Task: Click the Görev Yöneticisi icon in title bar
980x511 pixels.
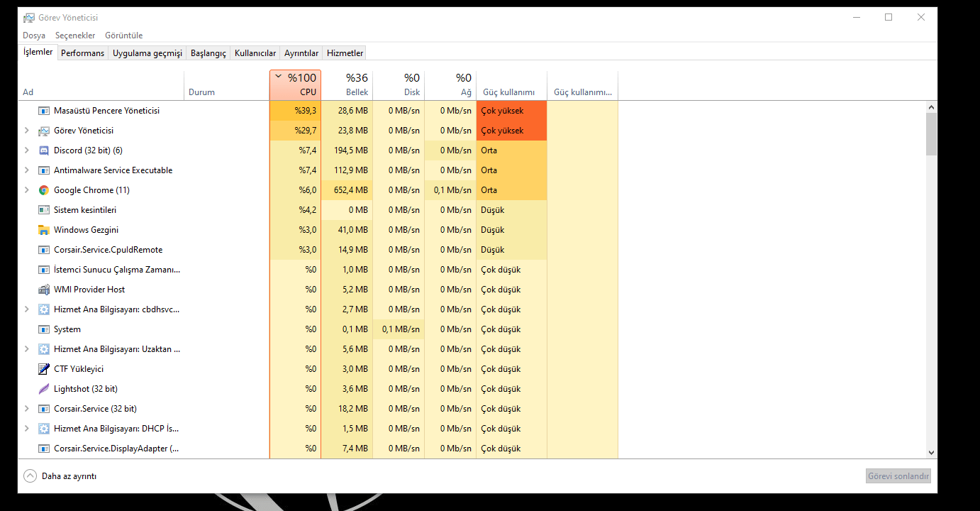Action: point(29,17)
